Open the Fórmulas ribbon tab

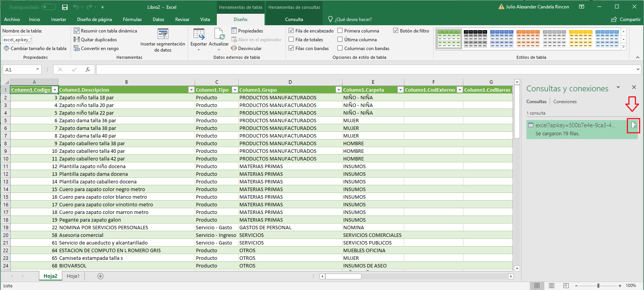coord(132,19)
